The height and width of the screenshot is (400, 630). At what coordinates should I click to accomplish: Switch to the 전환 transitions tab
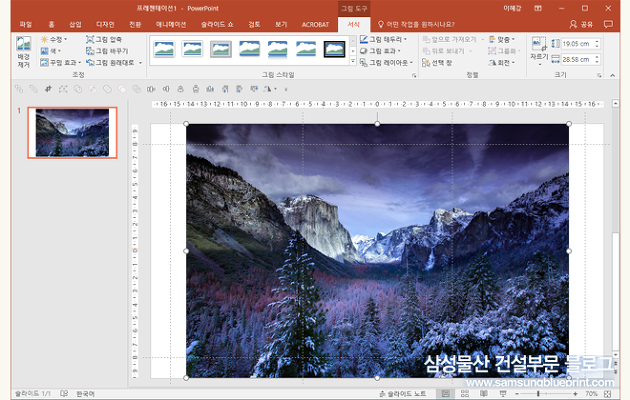click(x=135, y=24)
